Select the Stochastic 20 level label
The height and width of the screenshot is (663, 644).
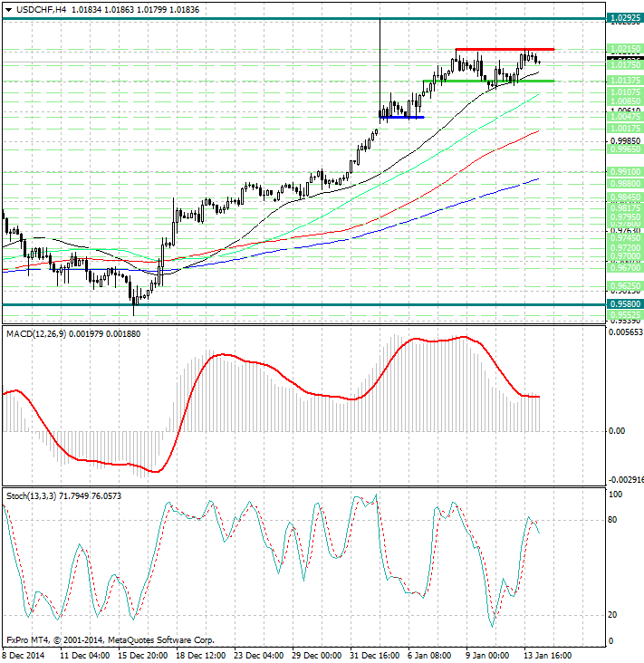613,615
